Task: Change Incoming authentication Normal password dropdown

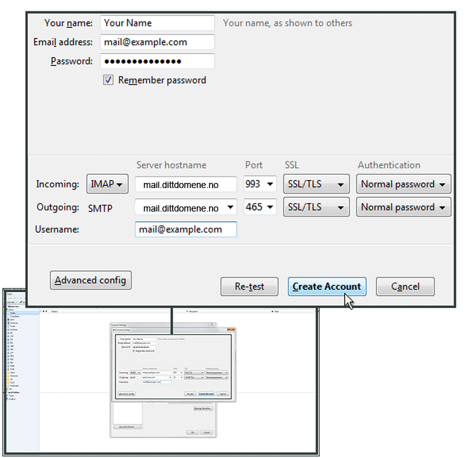Action: pyautogui.click(x=403, y=185)
